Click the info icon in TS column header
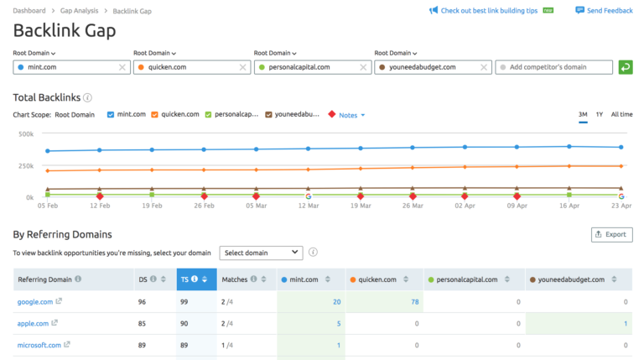 point(195,279)
